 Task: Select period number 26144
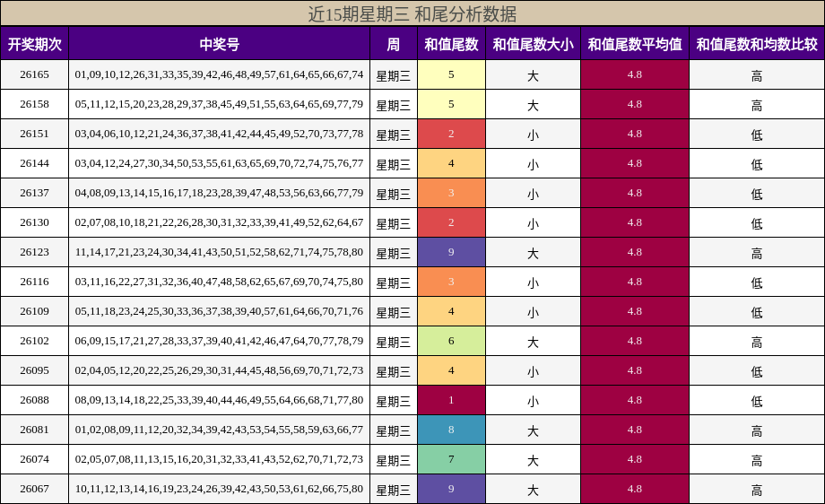[35, 163]
